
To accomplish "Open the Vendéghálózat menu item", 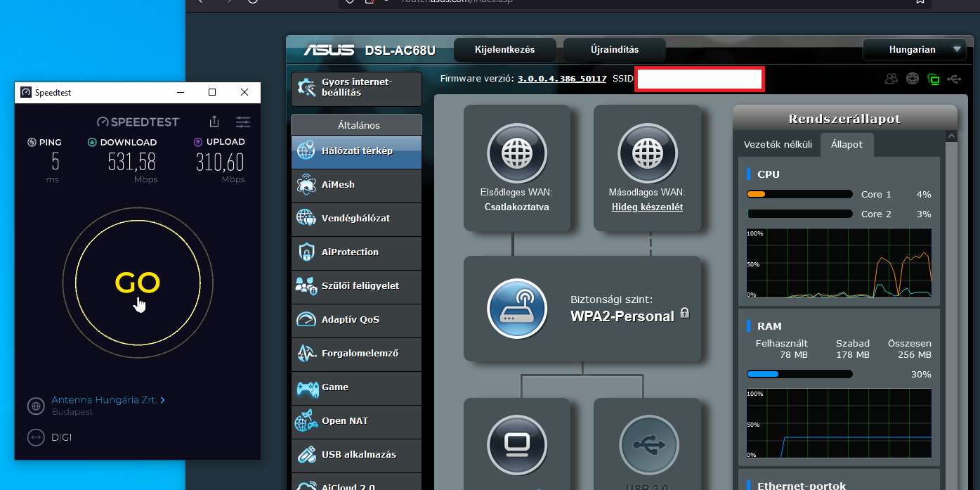I will (356, 219).
